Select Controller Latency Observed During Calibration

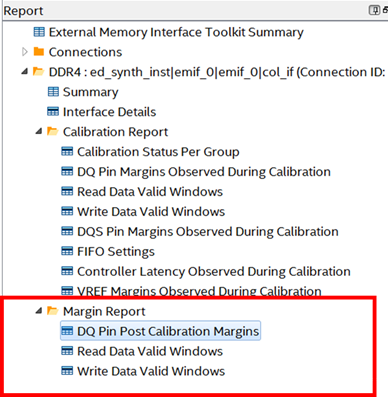[214, 271]
